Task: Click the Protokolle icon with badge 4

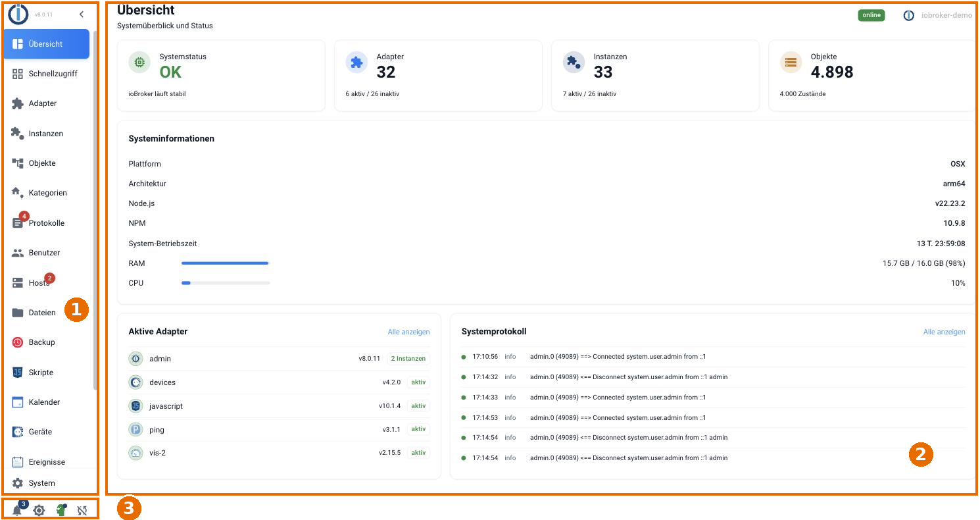Action: coord(18,223)
